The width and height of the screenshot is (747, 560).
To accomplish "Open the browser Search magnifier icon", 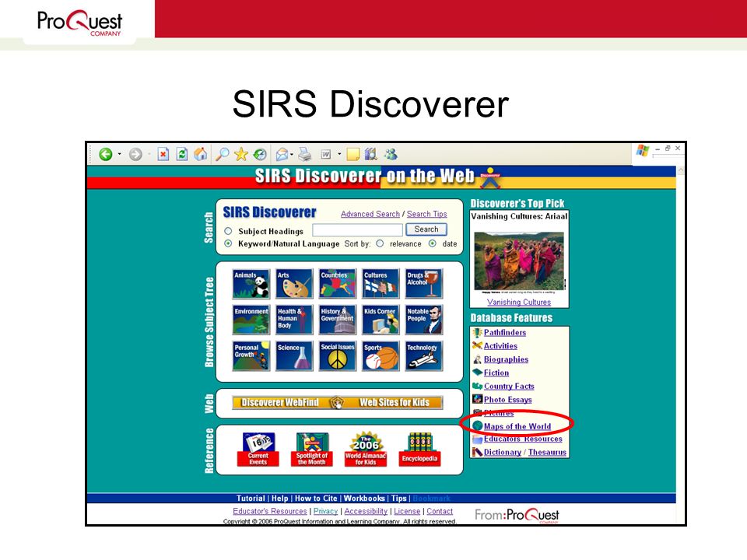I will click(222, 154).
